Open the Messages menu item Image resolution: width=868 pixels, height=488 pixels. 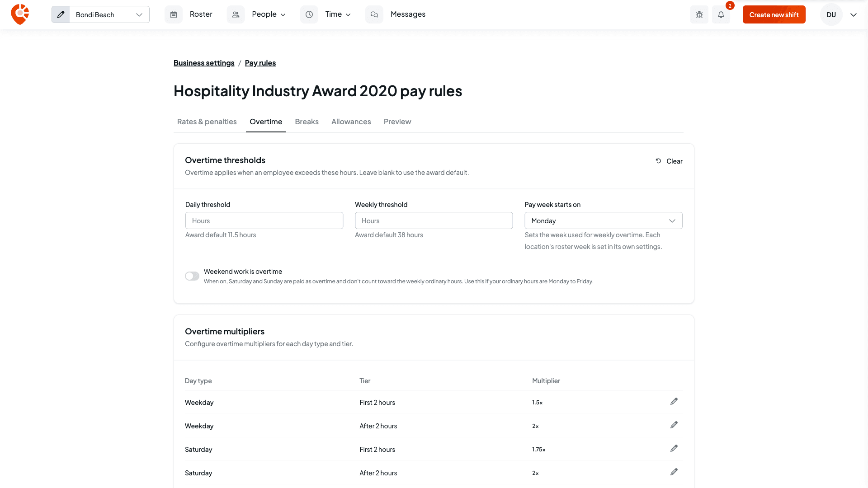coord(408,14)
